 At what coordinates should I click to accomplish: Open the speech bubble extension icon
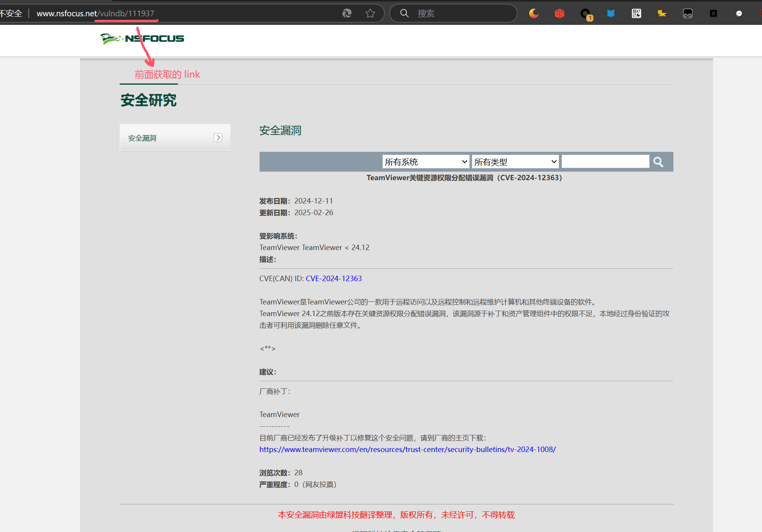tap(739, 14)
